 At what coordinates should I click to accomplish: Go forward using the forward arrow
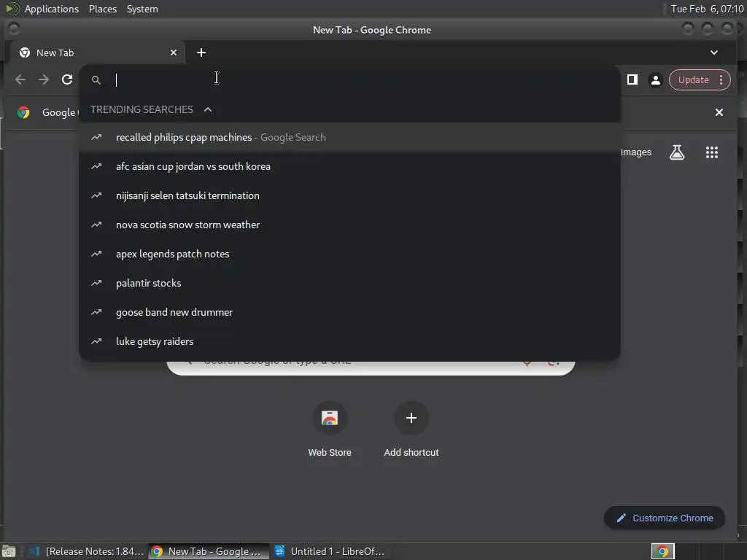44,79
